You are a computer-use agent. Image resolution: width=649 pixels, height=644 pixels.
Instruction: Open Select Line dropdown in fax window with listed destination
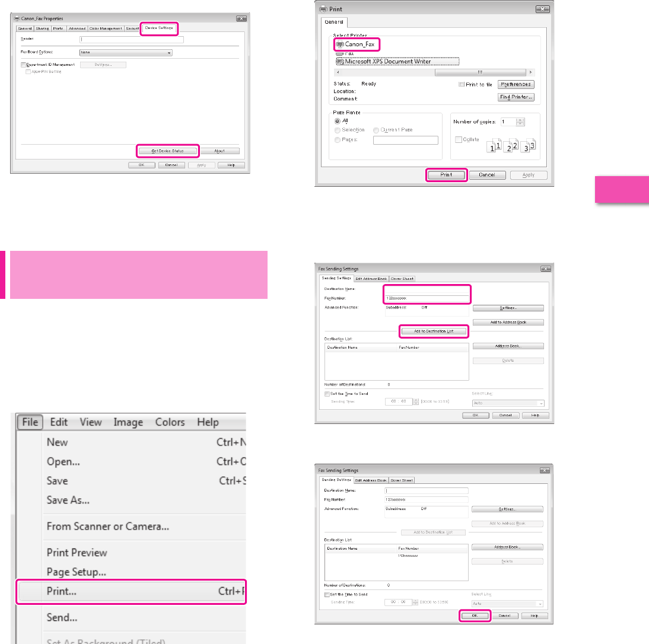[x=507, y=604]
